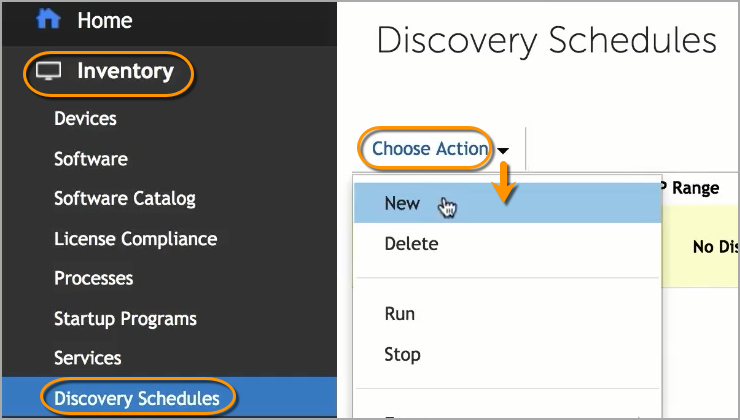
Task: Open the Services inventory page
Action: pyautogui.click(x=87, y=358)
